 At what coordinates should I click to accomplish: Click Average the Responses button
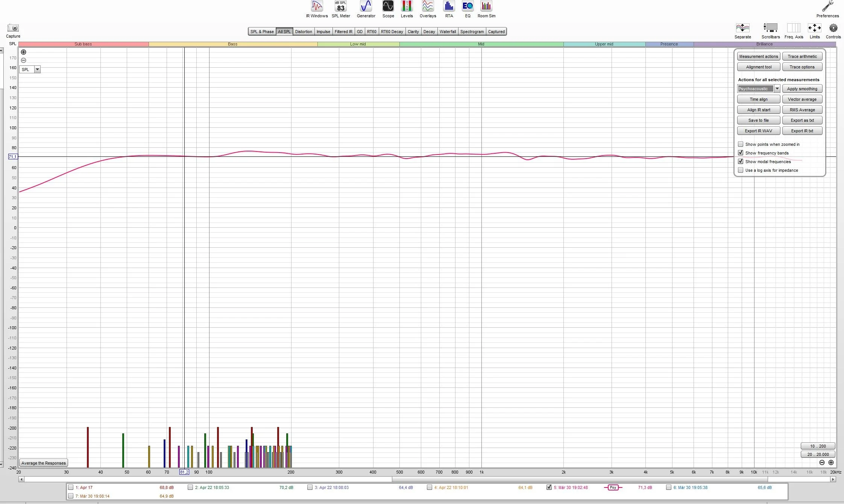44,463
